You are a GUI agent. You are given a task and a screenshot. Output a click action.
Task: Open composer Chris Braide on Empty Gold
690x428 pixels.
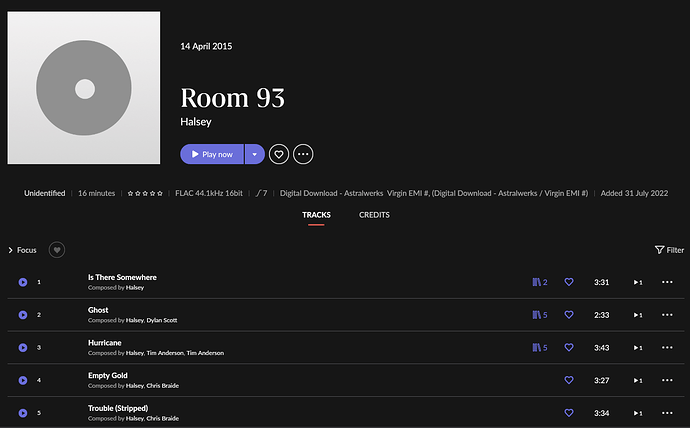tap(162, 386)
